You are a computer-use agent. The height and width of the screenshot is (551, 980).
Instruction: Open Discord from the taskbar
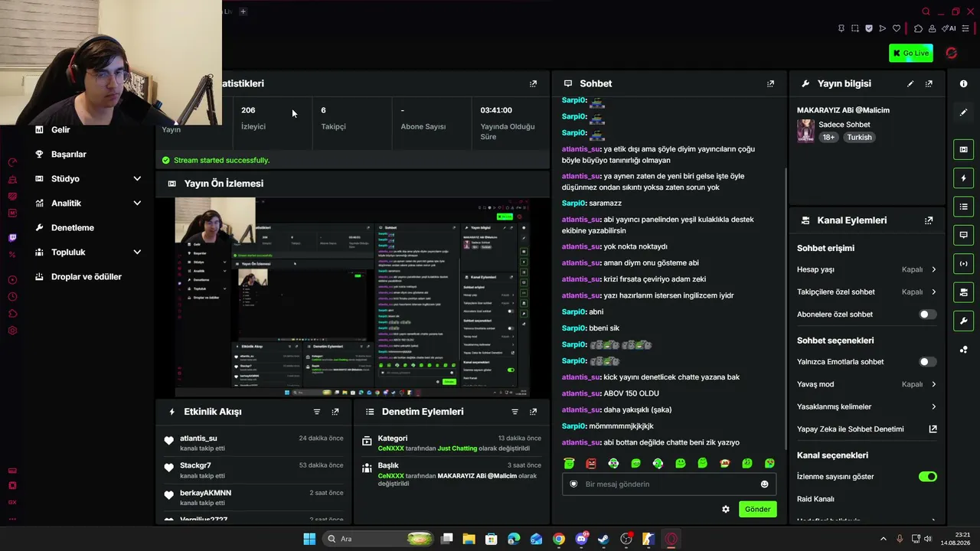pos(581,539)
